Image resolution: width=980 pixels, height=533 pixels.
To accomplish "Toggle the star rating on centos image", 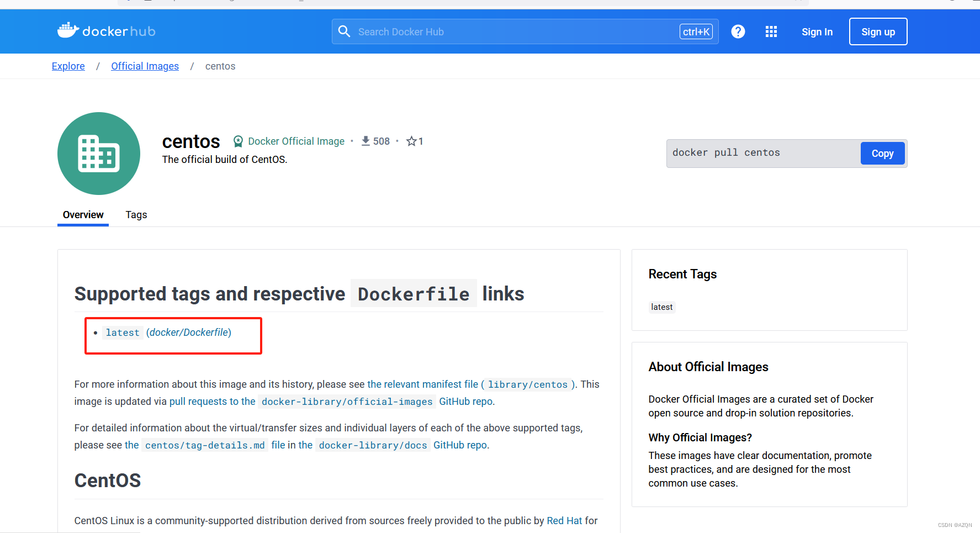I will click(411, 141).
